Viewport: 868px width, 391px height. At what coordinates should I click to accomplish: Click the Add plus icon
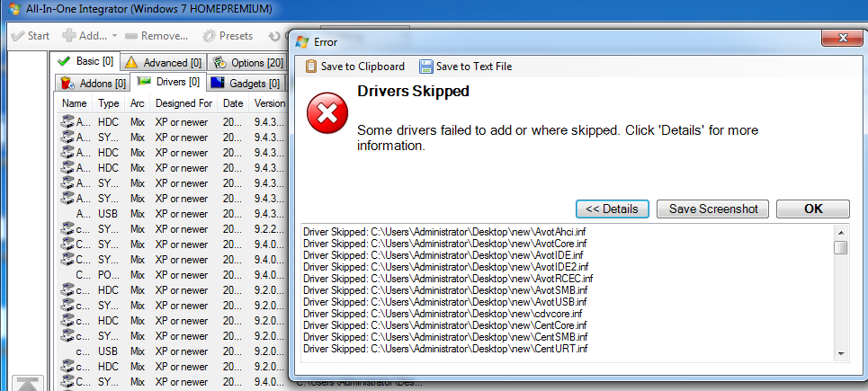pyautogui.click(x=69, y=36)
